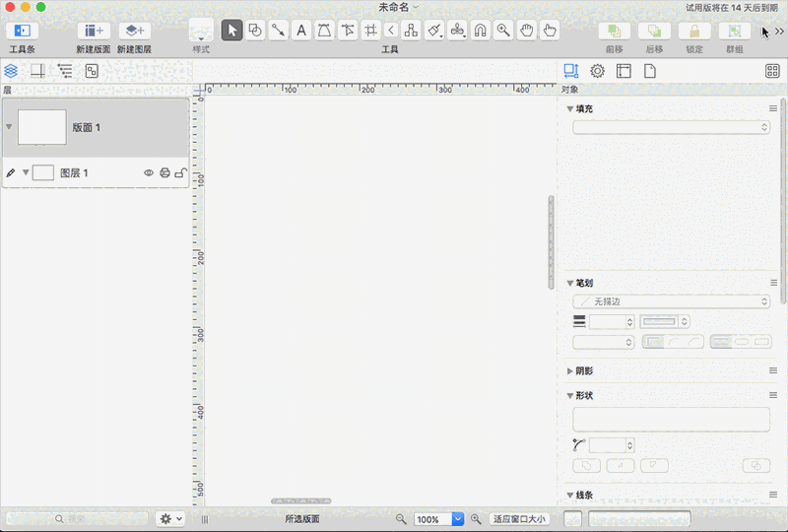788x532 pixels.
Task: Select the sharp corner stroke option
Action: point(653,342)
